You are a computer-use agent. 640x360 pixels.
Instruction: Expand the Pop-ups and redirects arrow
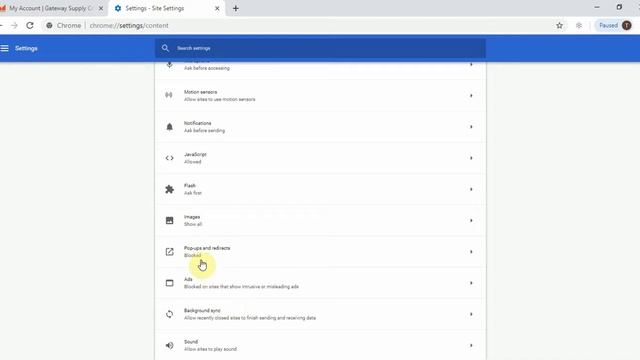[471, 252]
